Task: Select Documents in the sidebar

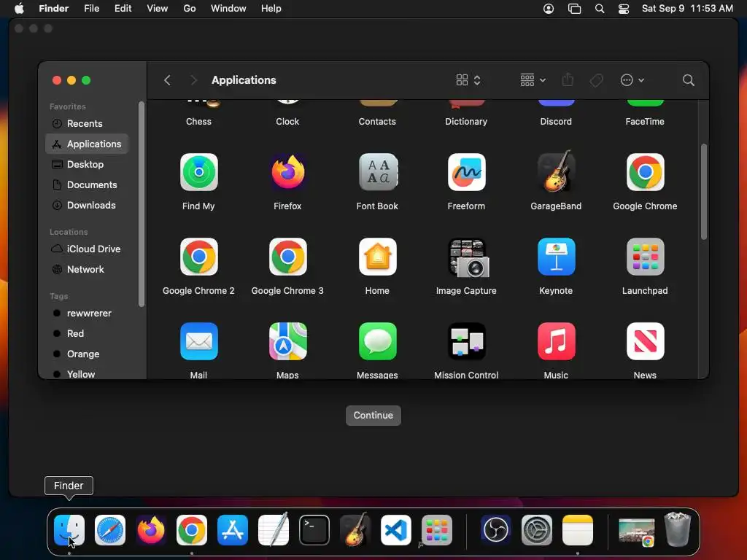Action: click(x=87, y=184)
